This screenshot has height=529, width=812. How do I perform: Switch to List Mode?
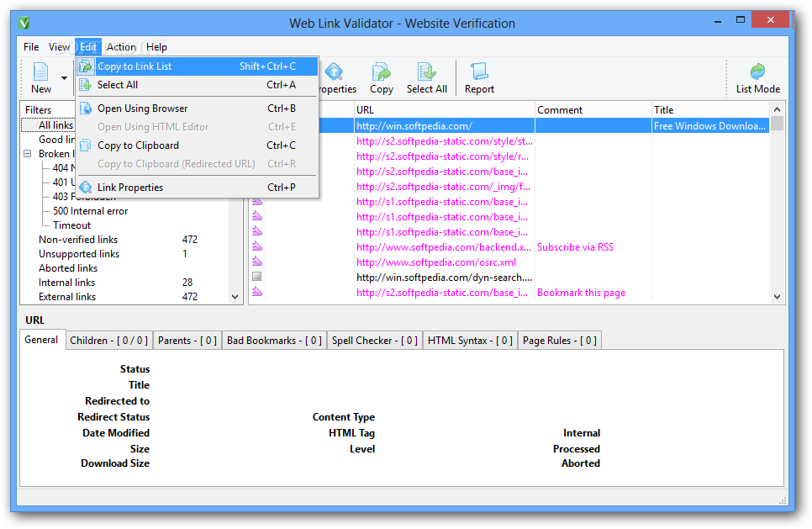tap(757, 78)
